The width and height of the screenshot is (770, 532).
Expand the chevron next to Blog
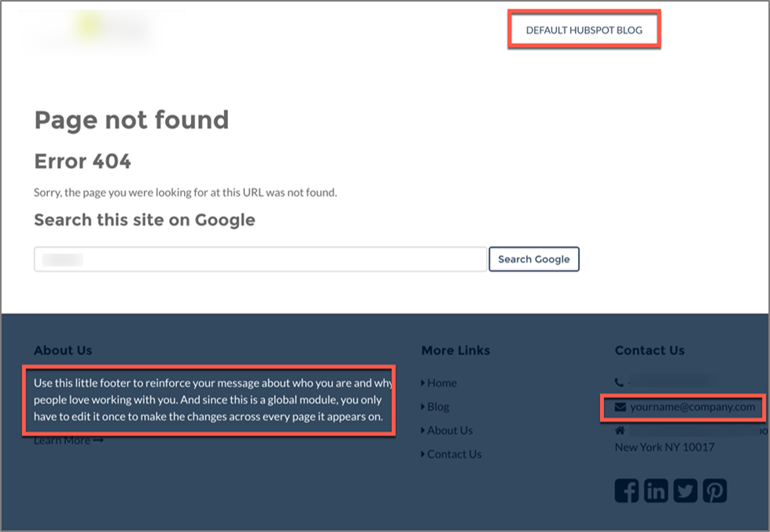click(423, 406)
